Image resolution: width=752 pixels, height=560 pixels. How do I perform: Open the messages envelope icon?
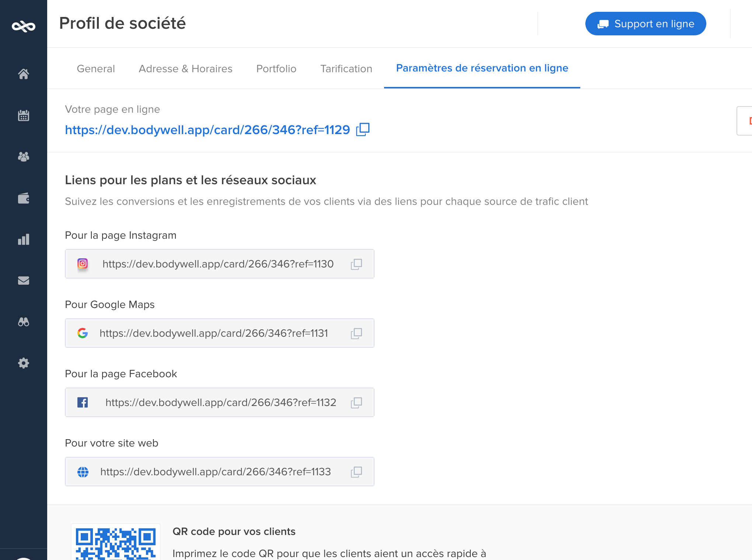tap(24, 281)
